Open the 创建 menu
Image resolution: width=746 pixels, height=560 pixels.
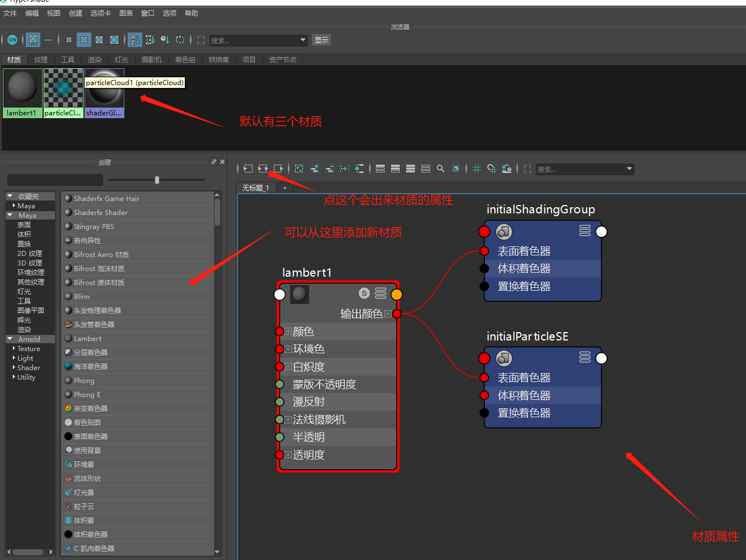[76, 13]
